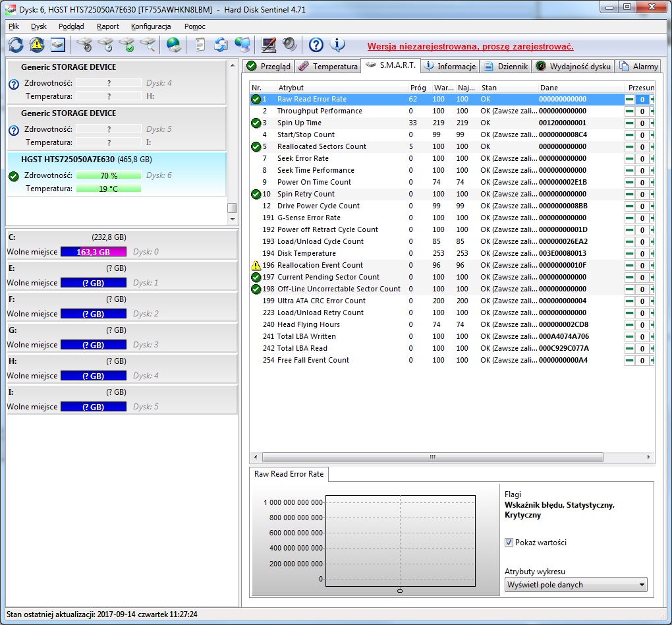This screenshot has height=625, width=672.
Task: Click the globe and monitor network icon
Action: coord(242,45)
